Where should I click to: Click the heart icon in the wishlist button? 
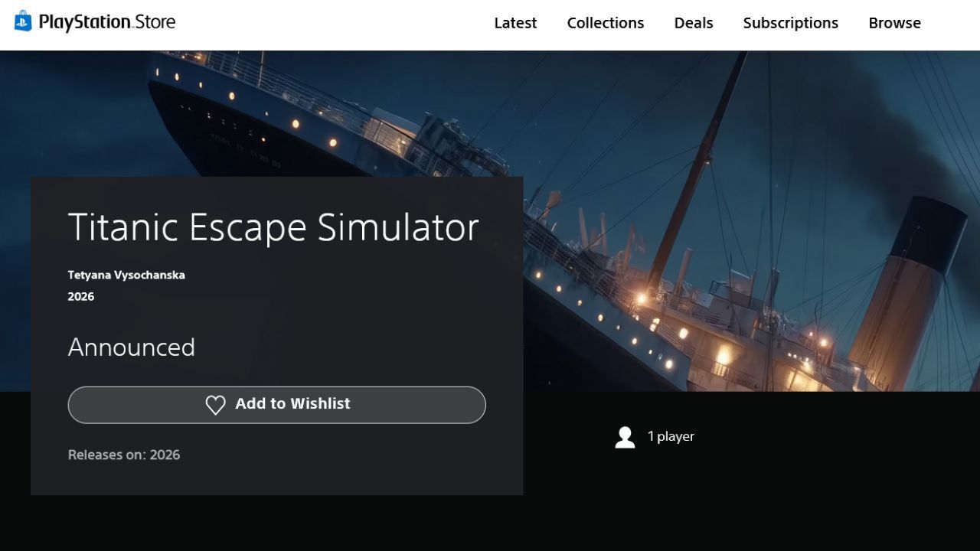click(x=216, y=405)
